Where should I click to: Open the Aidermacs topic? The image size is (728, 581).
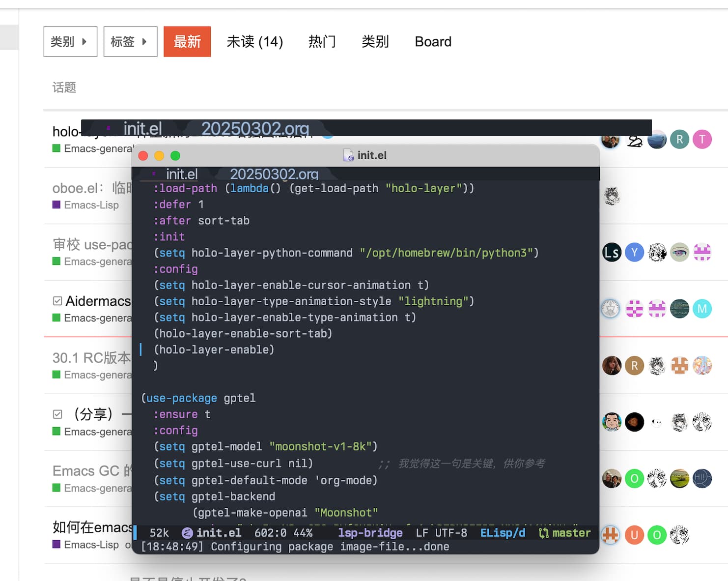98,301
